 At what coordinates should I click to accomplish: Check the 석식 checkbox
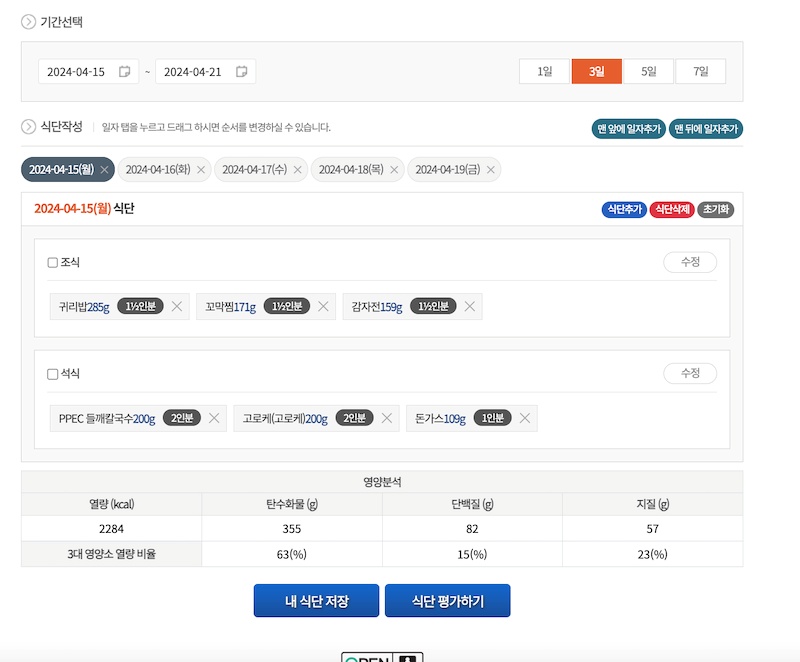tap(53, 374)
